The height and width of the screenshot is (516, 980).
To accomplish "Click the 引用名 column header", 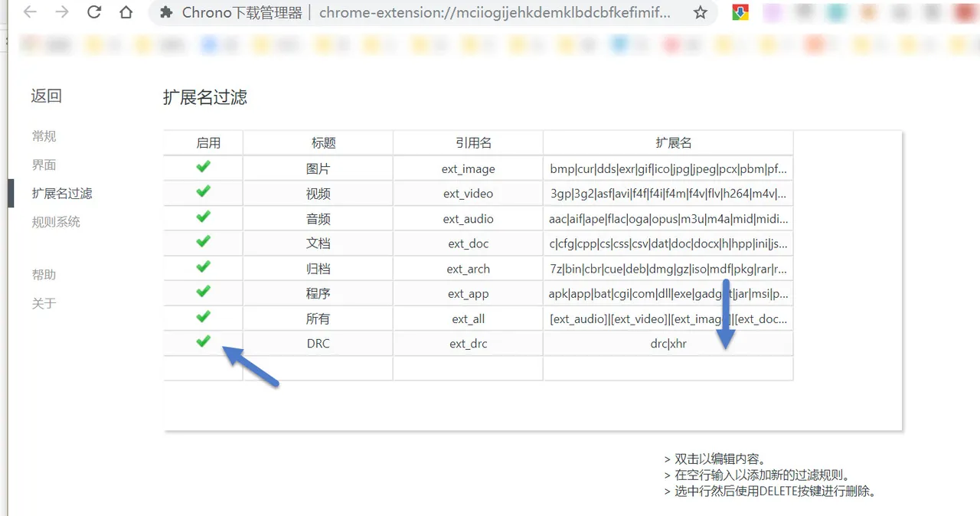I will coord(469,143).
